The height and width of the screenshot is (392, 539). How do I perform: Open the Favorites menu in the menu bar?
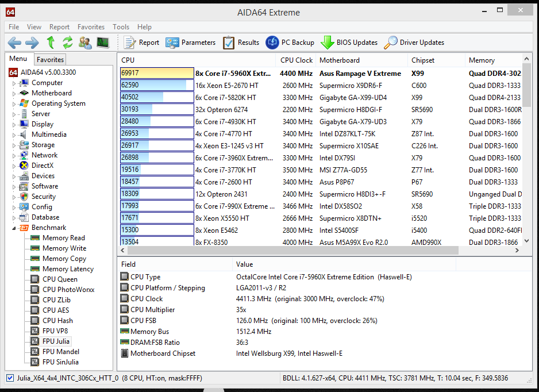click(91, 27)
